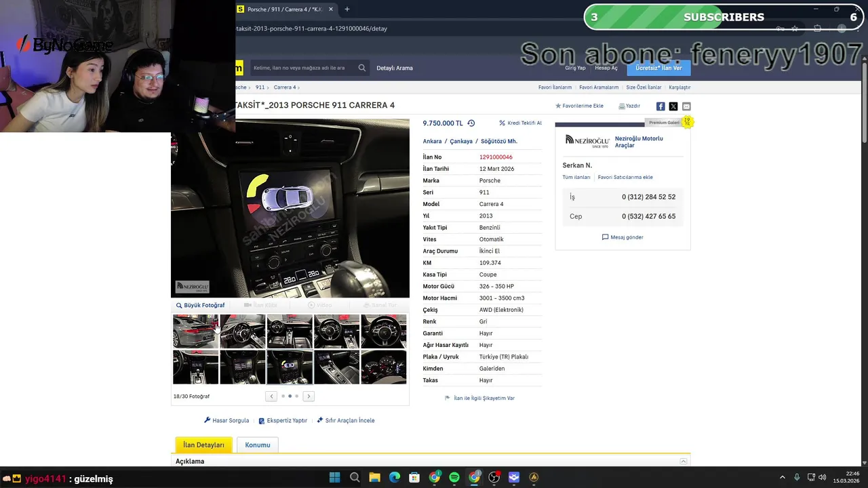Open volume control in system tray
The width and height of the screenshot is (868, 488).
point(822,477)
